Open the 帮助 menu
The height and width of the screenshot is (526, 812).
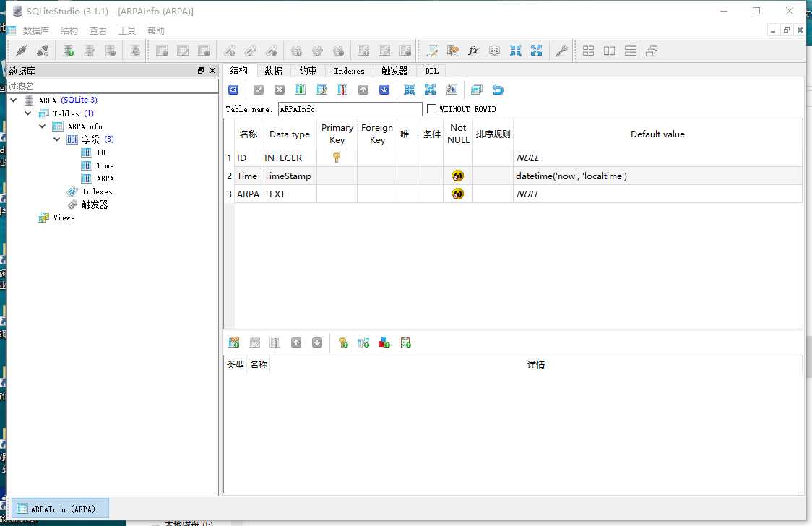[x=156, y=30]
